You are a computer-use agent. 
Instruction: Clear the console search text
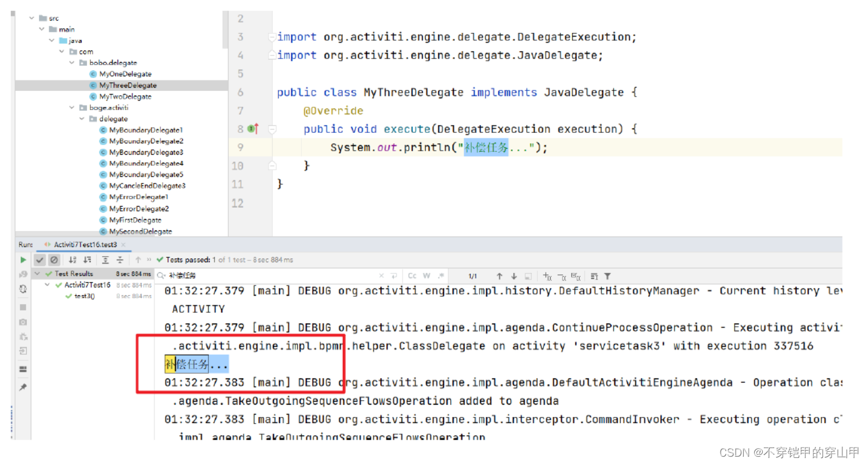382,276
